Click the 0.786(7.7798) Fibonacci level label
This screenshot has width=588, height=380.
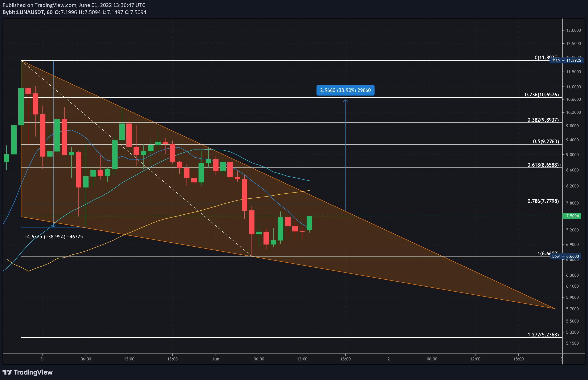543,201
